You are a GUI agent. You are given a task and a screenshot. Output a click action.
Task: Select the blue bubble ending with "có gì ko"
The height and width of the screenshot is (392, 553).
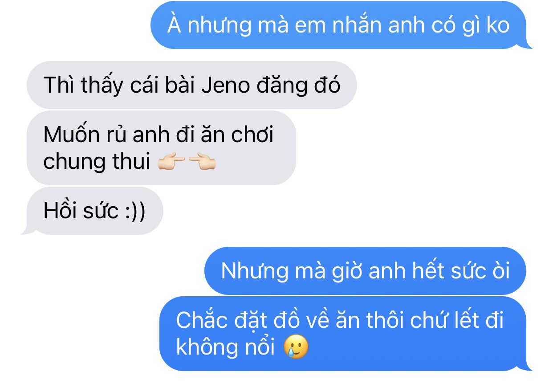[x=338, y=25]
